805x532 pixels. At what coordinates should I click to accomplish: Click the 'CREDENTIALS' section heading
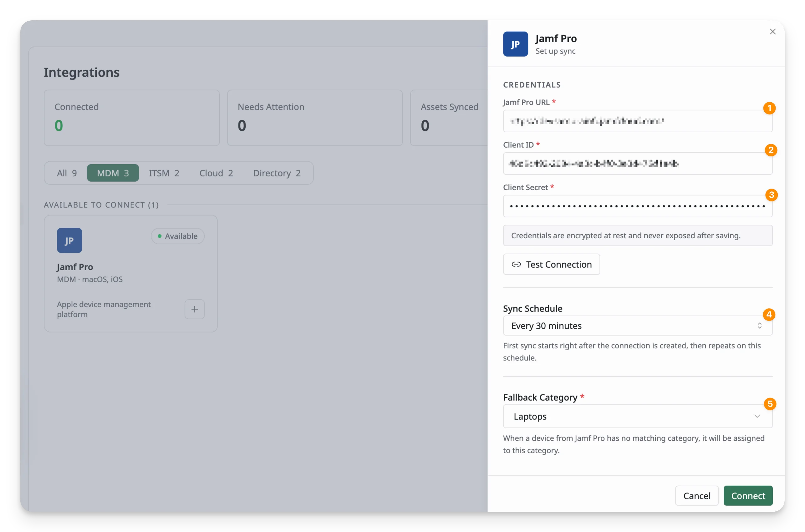click(x=532, y=85)
